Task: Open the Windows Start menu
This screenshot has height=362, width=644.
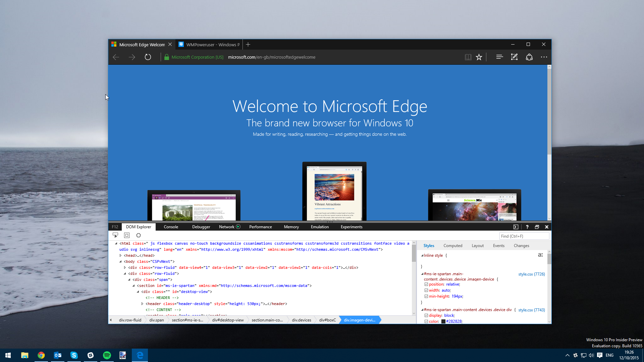Action: (8, 355)
